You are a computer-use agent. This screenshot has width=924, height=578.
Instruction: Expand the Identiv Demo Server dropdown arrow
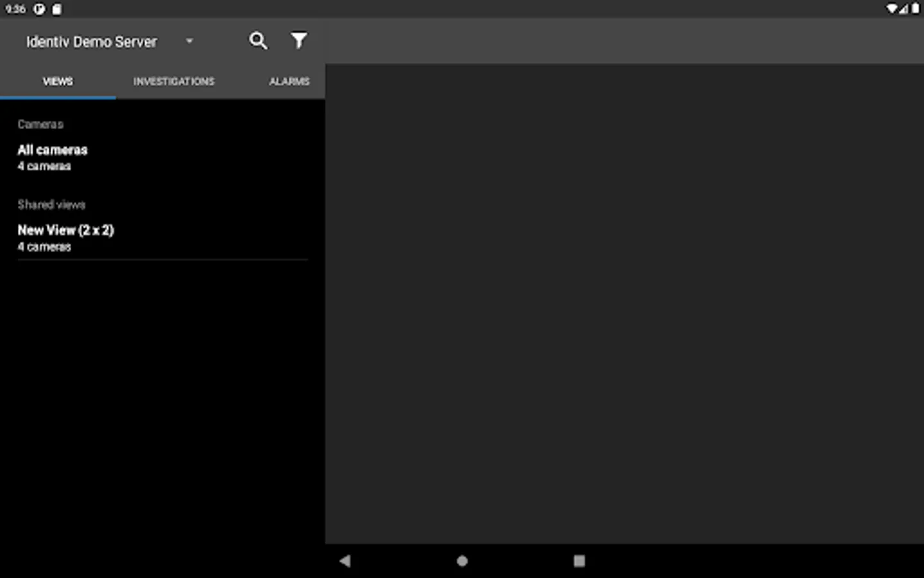189,41
